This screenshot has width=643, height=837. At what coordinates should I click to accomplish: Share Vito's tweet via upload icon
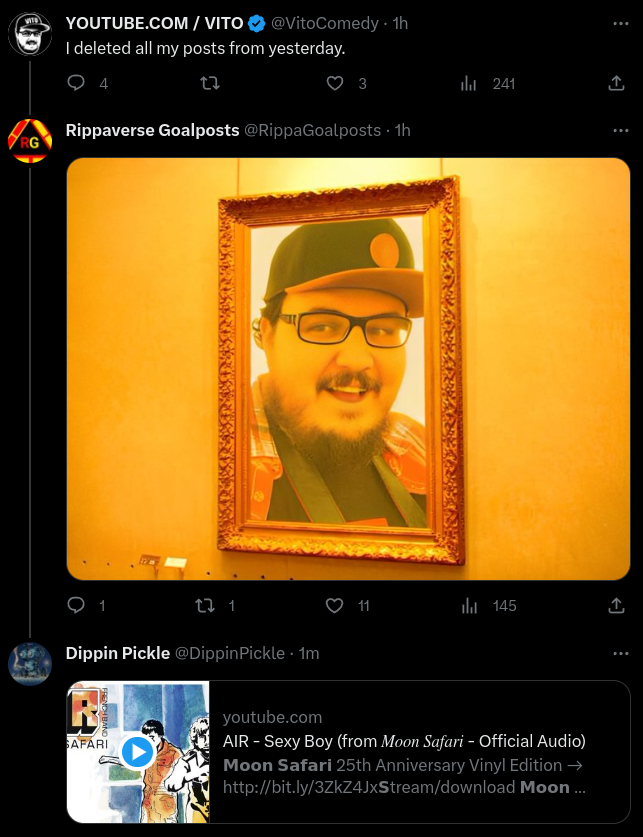(x=616, y=83)
